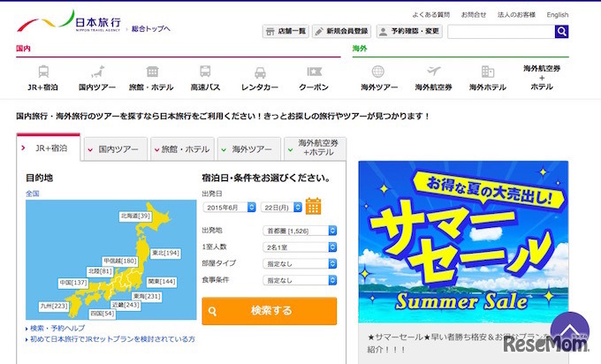The height and width of the screenshot is (364, 601).
Task: Open the 2015年6月 month dropdown
Action: [229, 208]
